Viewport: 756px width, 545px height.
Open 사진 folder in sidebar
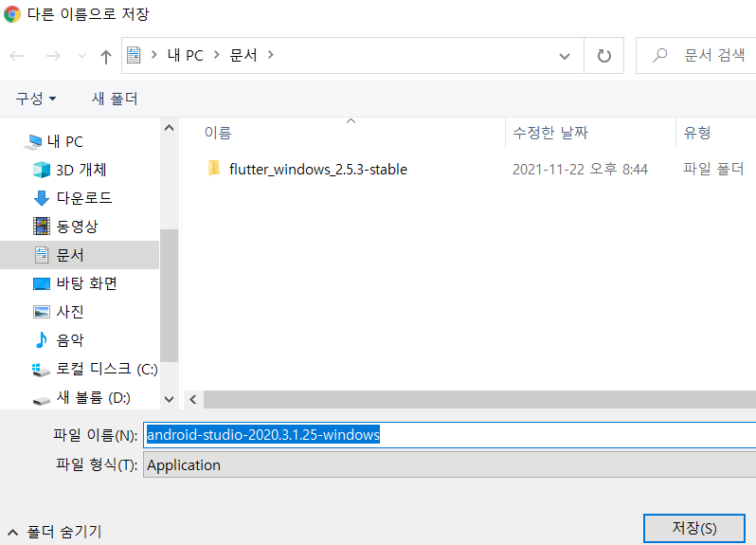pos(70,312)
